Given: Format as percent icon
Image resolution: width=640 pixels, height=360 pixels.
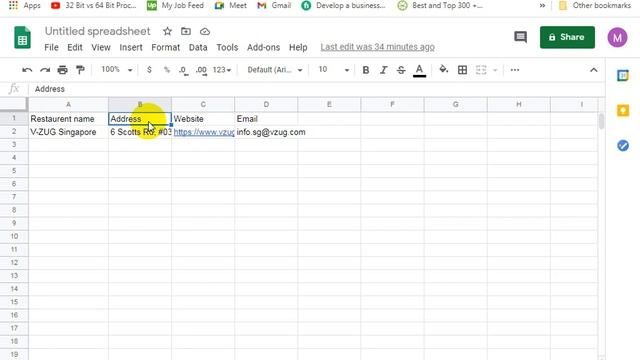Looking at the screenshot, I should tap(167, 70).
